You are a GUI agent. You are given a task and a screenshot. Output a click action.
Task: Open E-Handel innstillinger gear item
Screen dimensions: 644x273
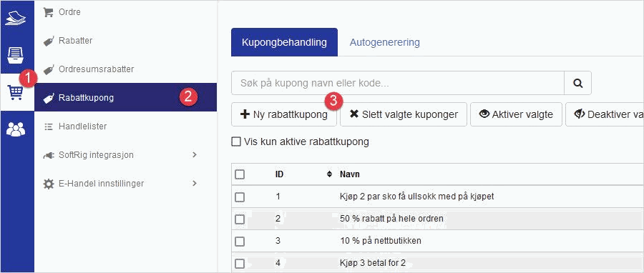94,184
